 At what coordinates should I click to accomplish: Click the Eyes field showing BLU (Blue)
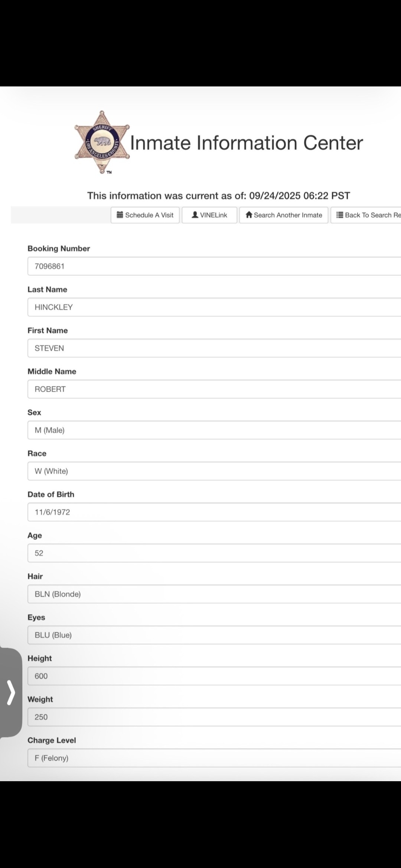point(214,635)
